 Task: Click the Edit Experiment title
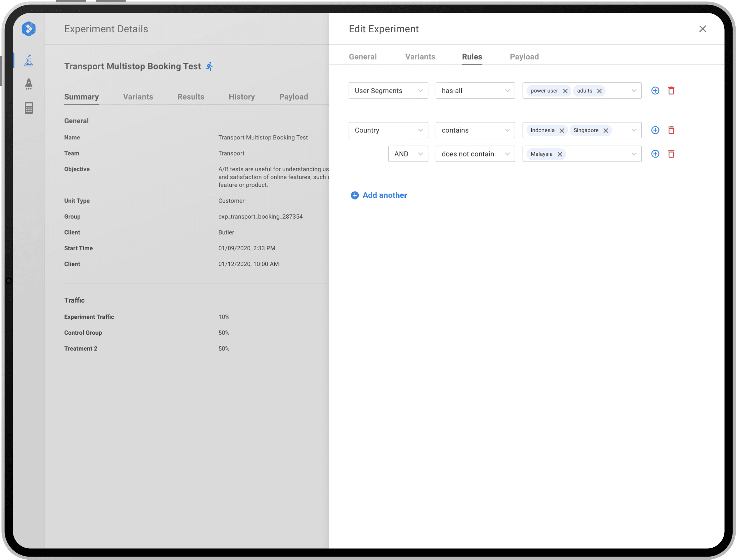[384, 29]
